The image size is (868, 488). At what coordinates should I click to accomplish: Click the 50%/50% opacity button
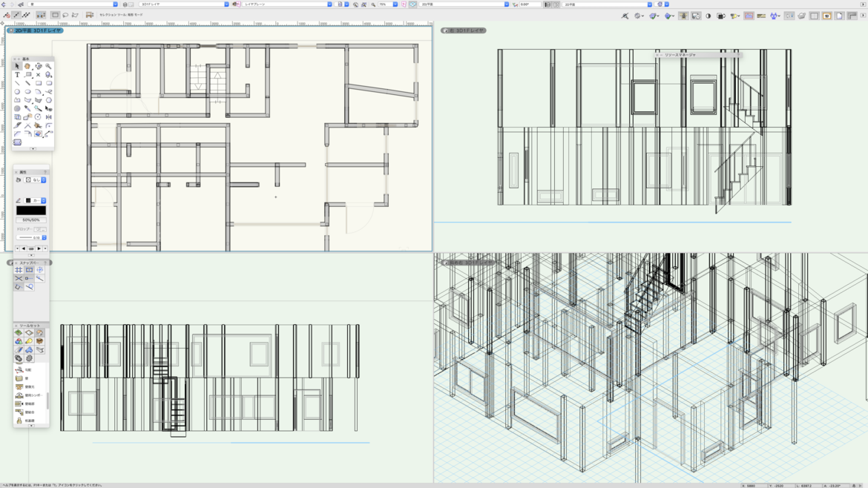coord(31,220)
